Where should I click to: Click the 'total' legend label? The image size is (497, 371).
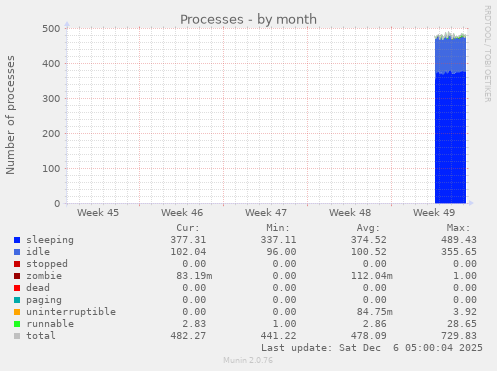41,336
